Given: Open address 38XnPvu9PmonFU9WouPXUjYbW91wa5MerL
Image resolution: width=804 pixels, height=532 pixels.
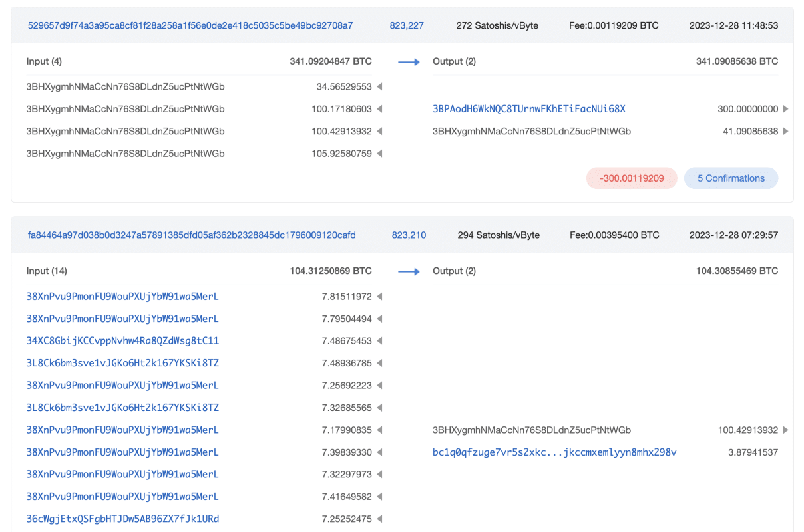Looking at the screenshot, I should [x=122, y=296].
